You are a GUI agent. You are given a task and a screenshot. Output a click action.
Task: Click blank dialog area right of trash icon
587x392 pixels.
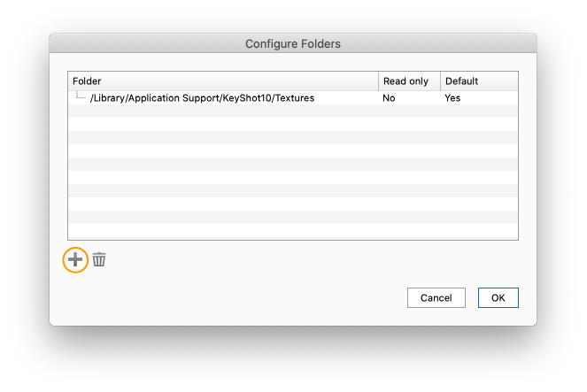coord(266,260)
